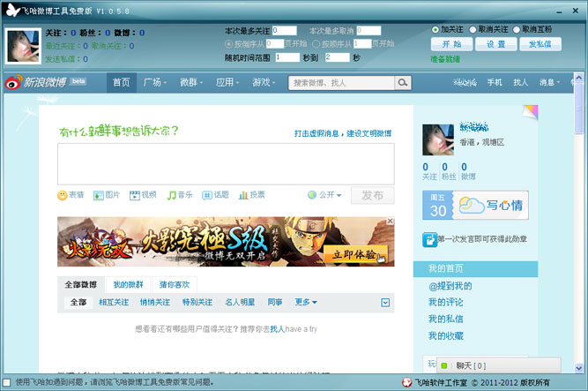
Task: Click the green chat status icon
Action: (x=444, y=365)
